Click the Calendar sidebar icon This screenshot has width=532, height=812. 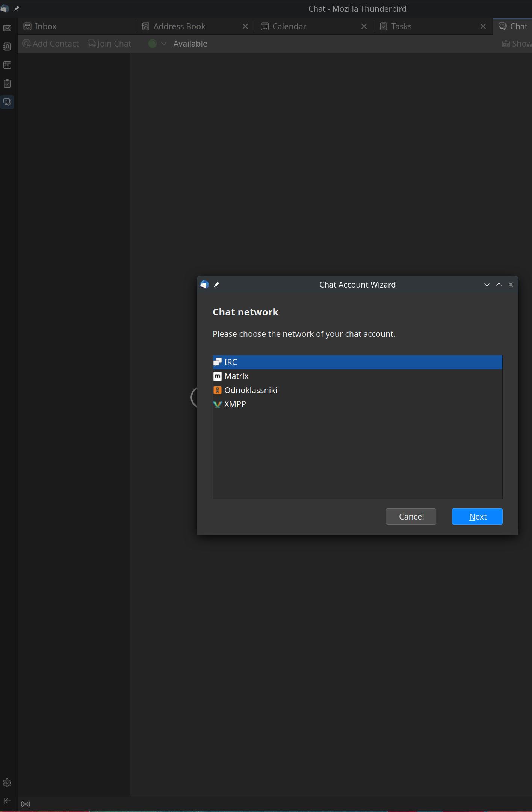tap(7, 65)
